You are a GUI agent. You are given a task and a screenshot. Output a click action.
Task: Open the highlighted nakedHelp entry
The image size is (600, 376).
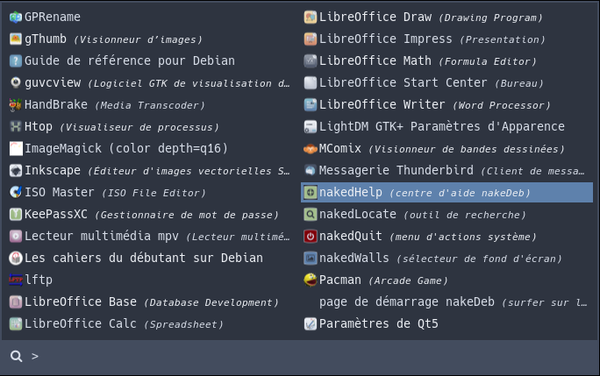coord(447,192)
